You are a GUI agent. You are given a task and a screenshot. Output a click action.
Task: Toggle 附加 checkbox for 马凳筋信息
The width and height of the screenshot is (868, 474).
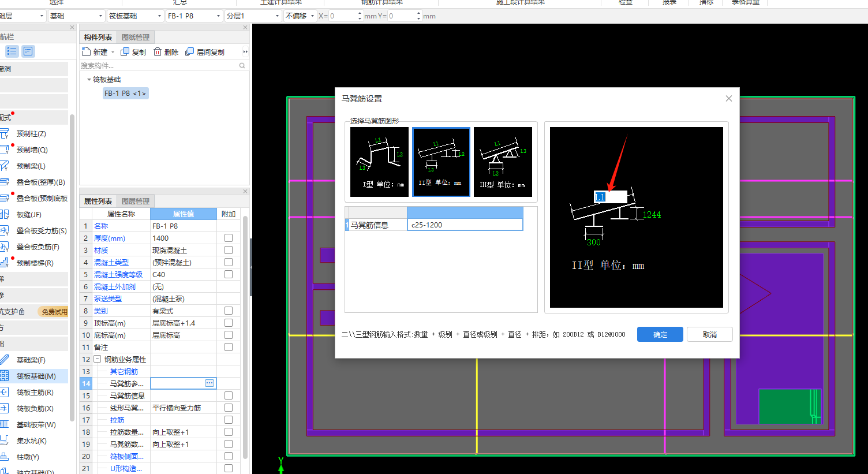click(x=229, y=395)
